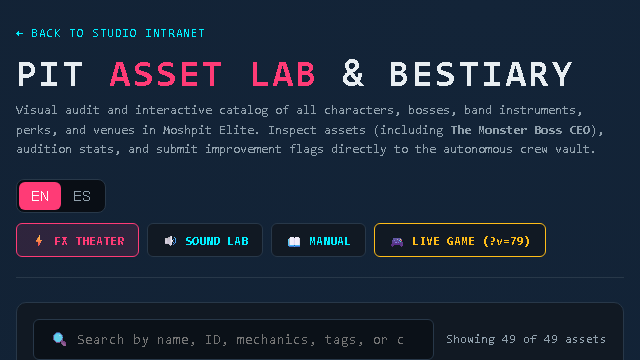Click the 'PIT ASSET LAB & BESTIARY' heading

[x=294, y=74]
